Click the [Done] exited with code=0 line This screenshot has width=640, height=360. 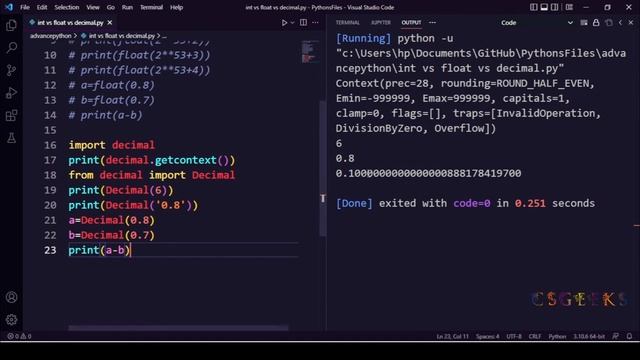click(465, 203)
